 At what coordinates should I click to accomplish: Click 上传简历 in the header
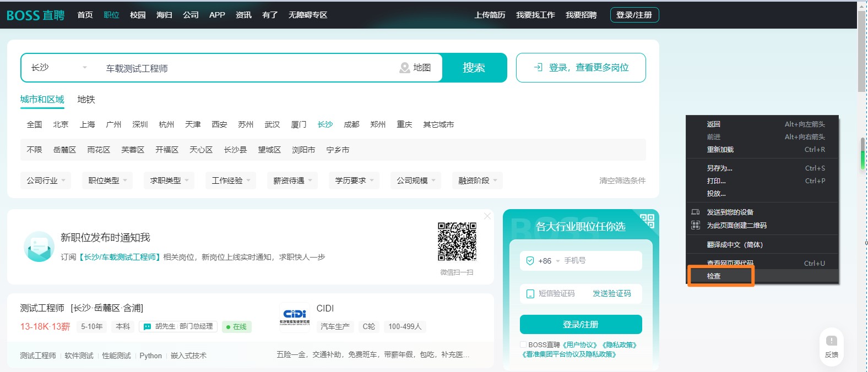coord(490,15)
